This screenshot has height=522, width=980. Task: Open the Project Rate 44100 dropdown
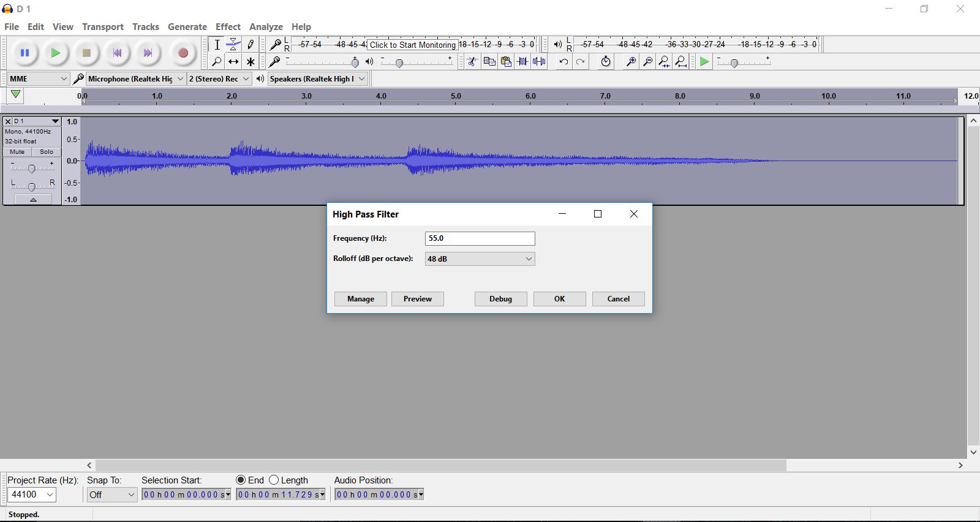pyautogui.click(x=32, y=494)
